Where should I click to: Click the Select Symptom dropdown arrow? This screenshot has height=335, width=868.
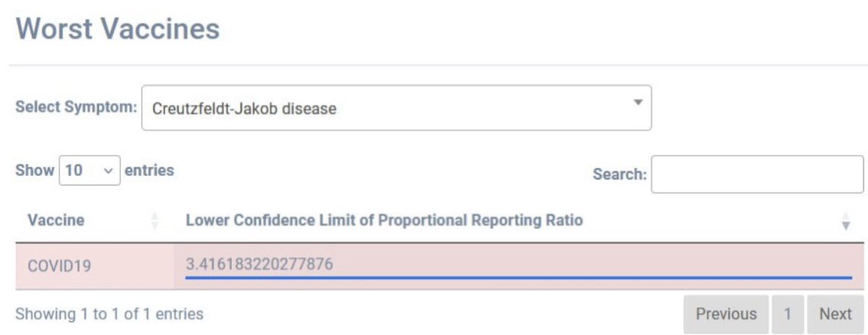[637, 103]
